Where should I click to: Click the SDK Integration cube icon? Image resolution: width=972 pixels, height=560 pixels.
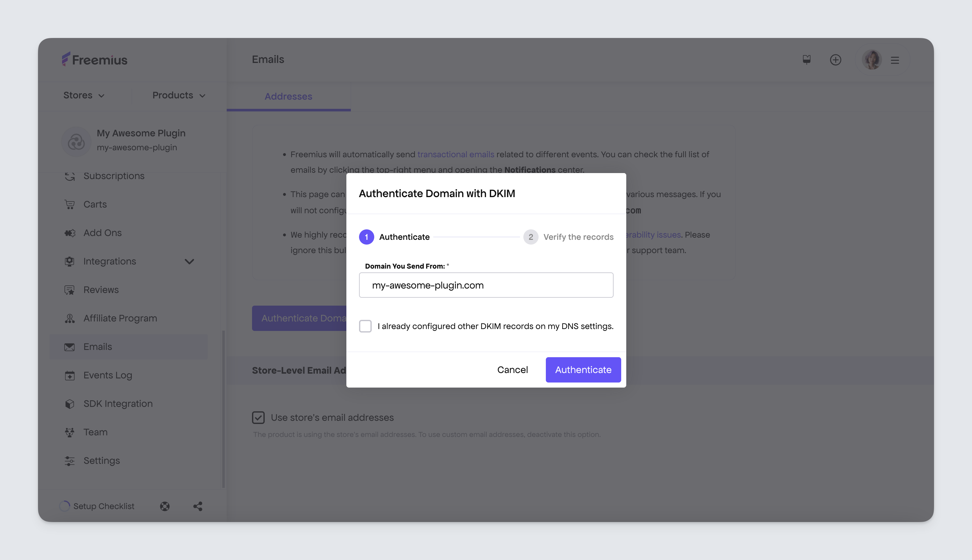tap(70, 404)
